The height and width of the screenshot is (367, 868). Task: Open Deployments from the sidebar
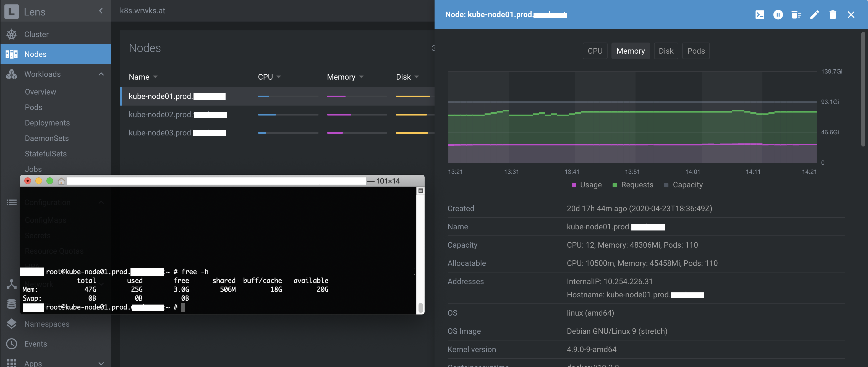pyautogui.click(x=47, y=123)
